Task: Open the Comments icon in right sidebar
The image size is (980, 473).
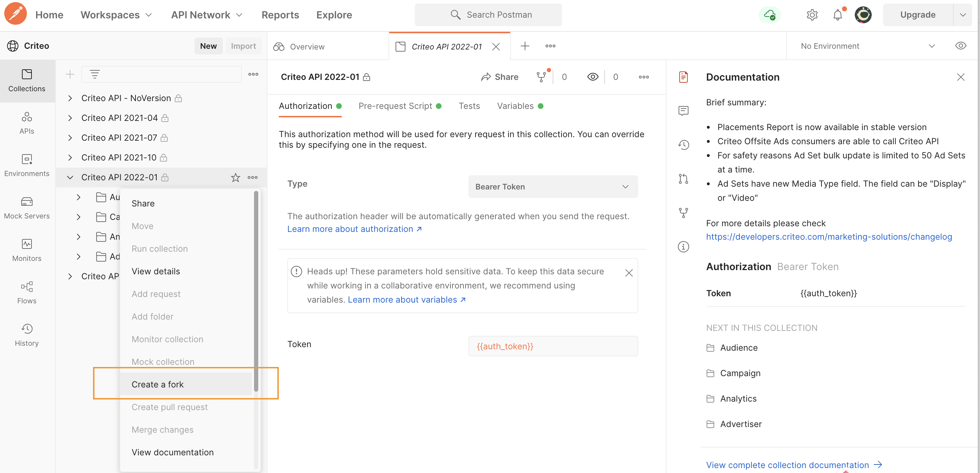Action: pyautogui.click(x=683, y=111)
